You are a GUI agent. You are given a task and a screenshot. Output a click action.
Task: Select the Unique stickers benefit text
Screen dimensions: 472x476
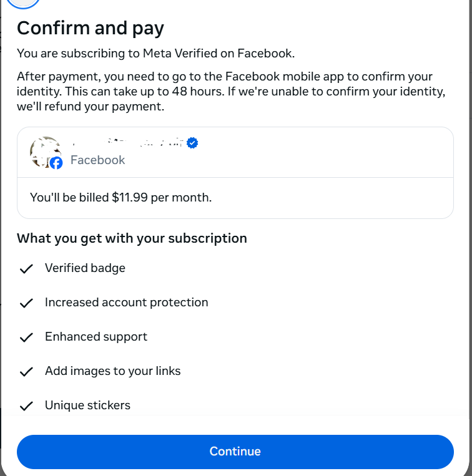[x=87, y=406]
